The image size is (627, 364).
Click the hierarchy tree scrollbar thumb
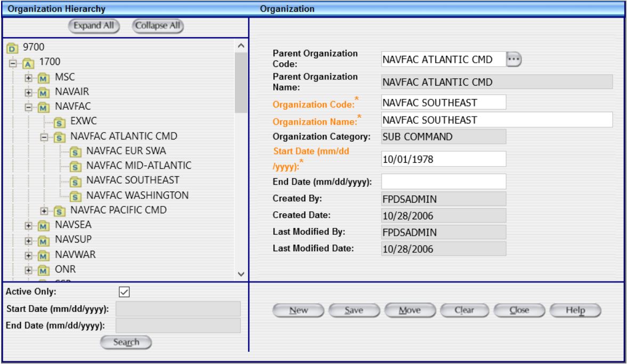coord(241,82)
